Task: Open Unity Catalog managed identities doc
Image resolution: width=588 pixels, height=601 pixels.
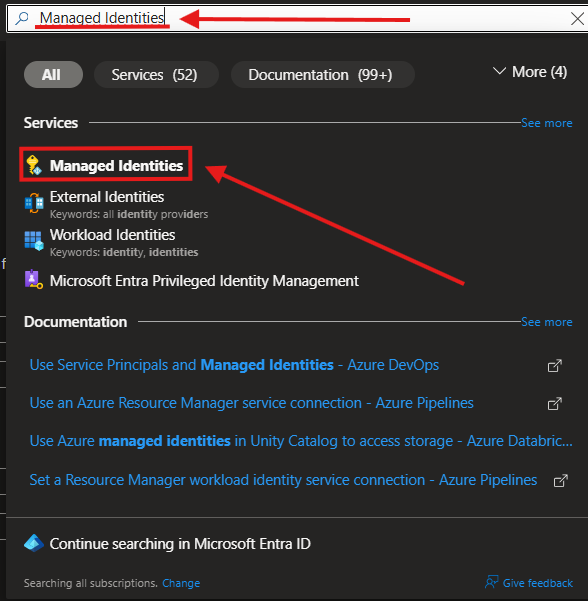Action: pos(301,441)
